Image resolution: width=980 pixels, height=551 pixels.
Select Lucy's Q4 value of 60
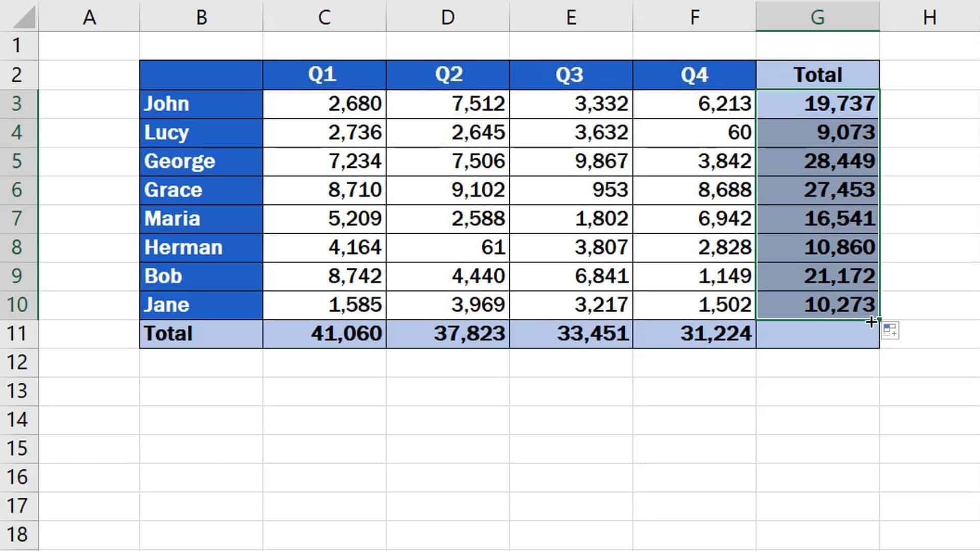pos(694,132)
